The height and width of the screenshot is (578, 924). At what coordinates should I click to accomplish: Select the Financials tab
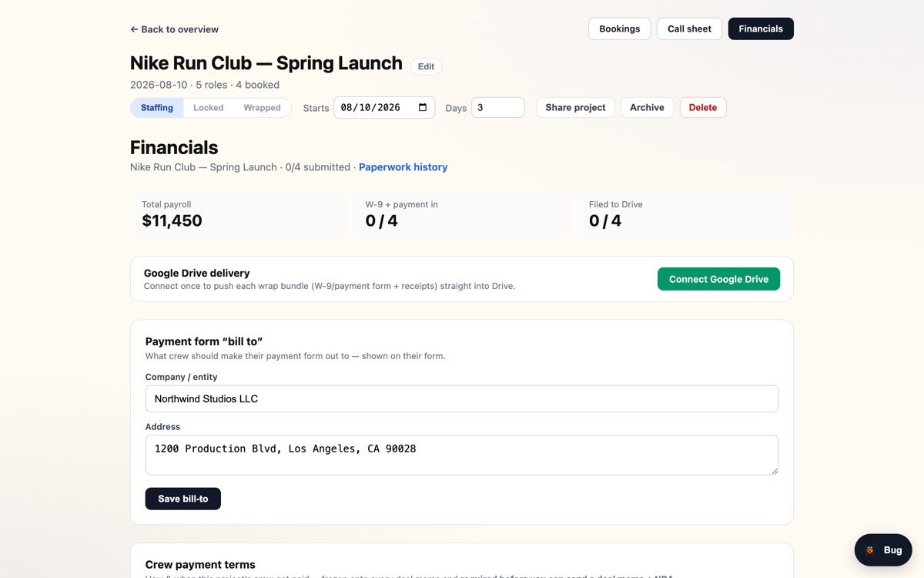(x=761, y=29)
